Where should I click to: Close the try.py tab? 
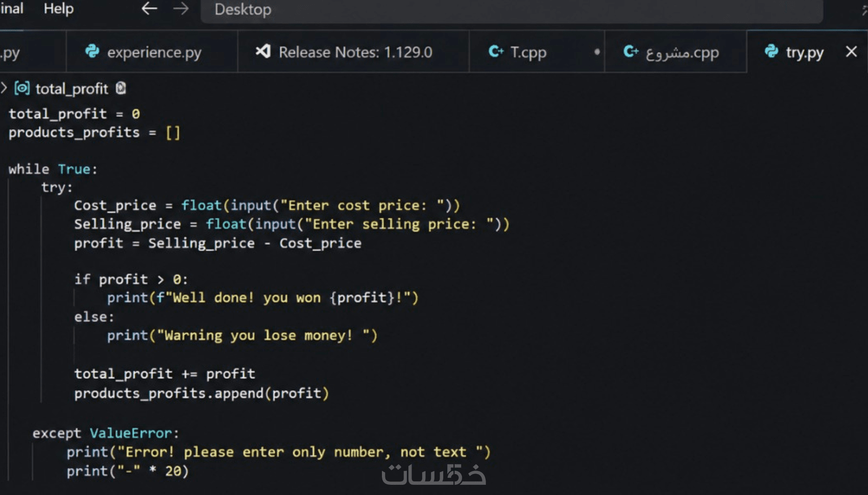851,52
